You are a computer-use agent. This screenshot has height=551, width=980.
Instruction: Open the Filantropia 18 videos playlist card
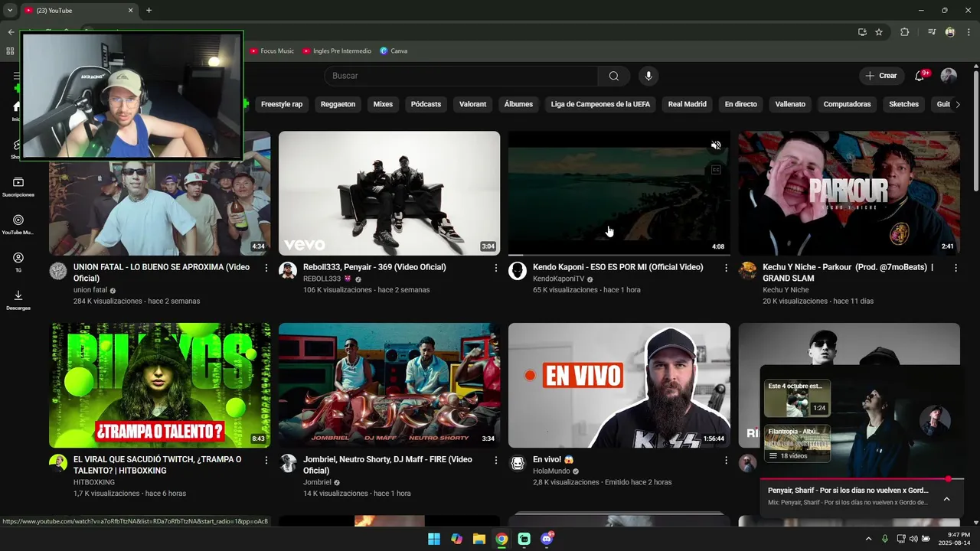(797, 443)
